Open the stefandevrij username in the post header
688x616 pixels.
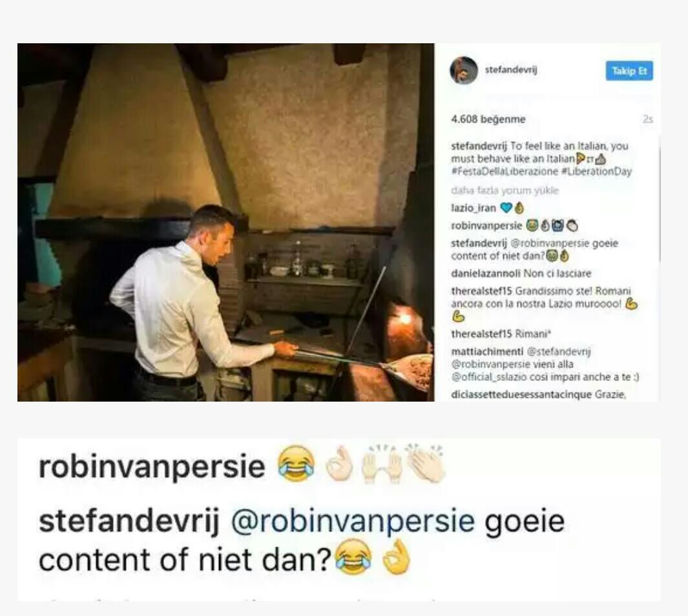[511, 70]
